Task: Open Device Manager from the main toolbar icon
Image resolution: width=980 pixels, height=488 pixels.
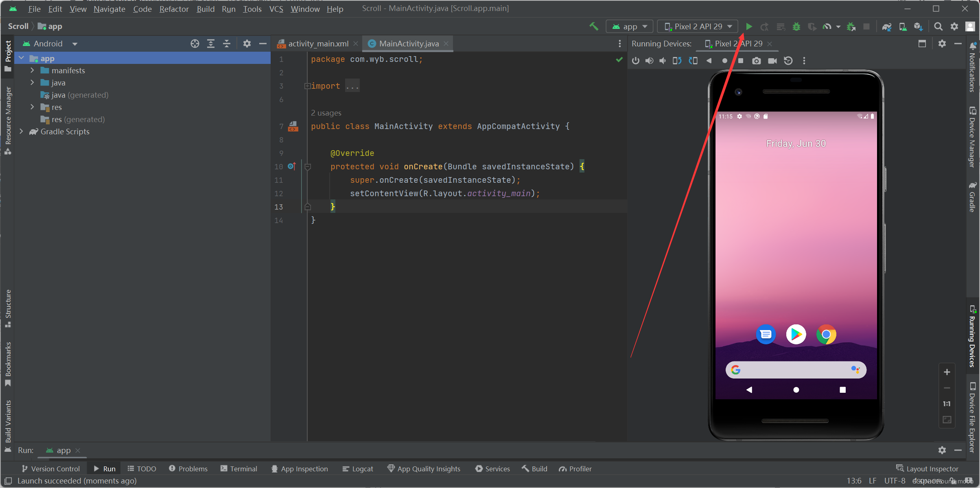Action: click(903, 26)
